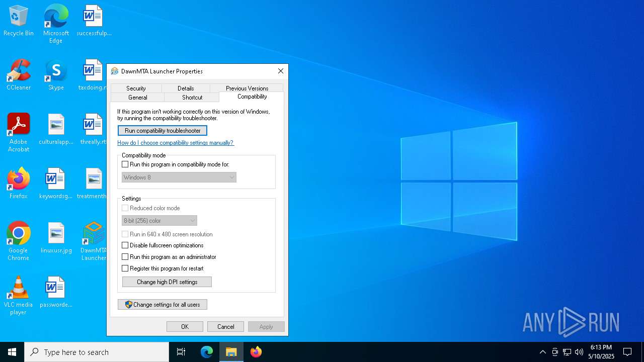Select the taxdoing Word document icon
Viewport: 644px width, 362px height.
coord(93,75)
